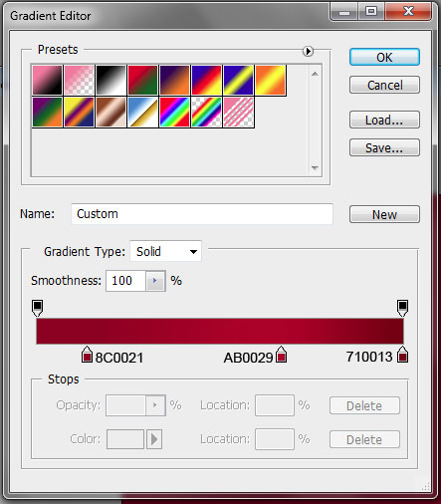Select the 710013 color stop
This screenshot has width=441, height=504.
click(402, 355)
